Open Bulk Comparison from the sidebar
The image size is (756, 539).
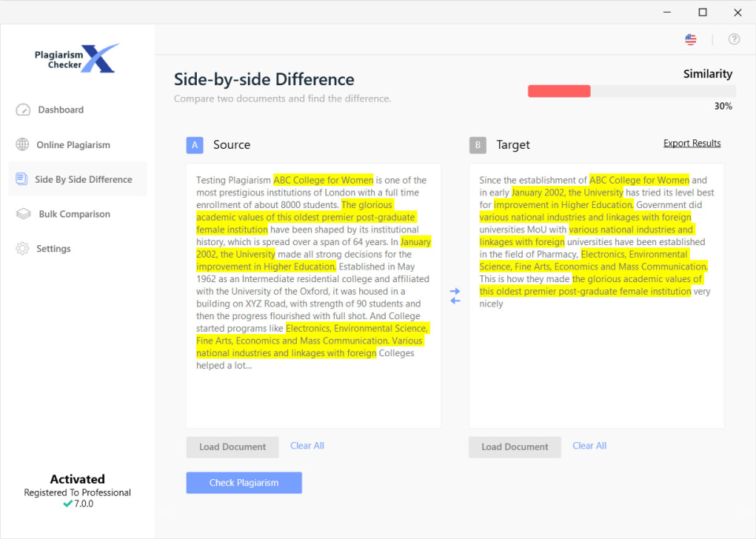click(x=22, y=214)
